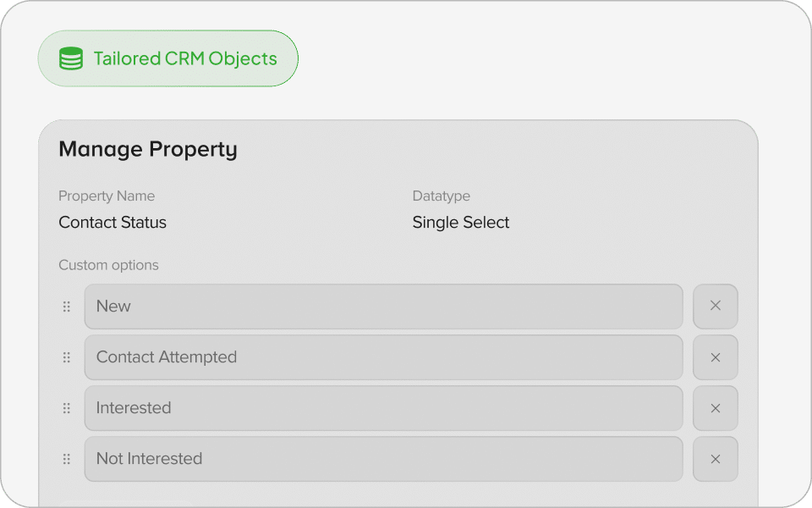
Task: Remove the Interested option
Action: [715, 408]
